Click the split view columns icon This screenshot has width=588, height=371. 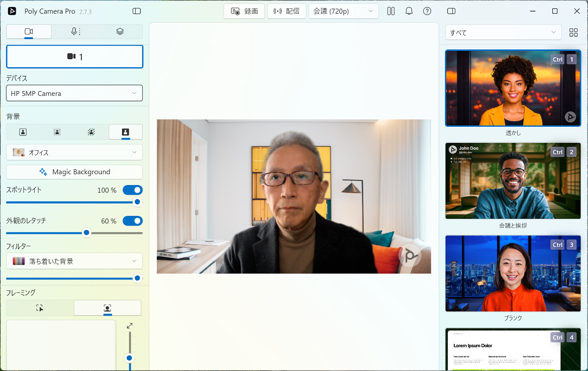pyautogui.click(x=391, y=11)
